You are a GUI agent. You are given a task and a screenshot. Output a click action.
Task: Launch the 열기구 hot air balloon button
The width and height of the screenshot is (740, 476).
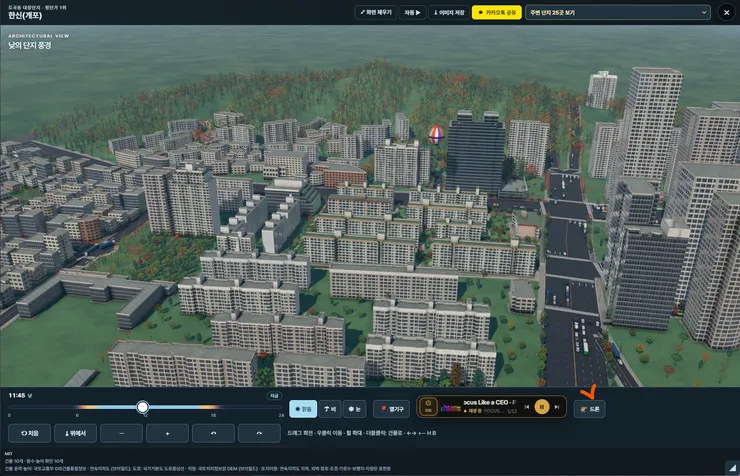[392, 409]
